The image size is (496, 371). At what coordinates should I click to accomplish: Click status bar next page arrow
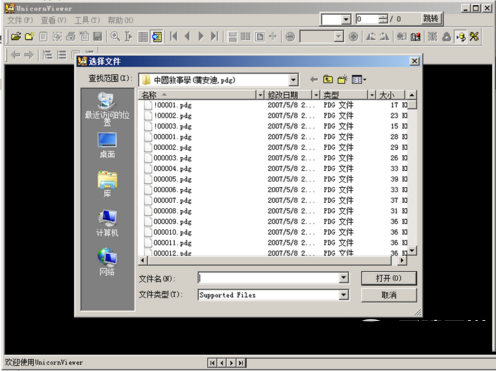231,363
